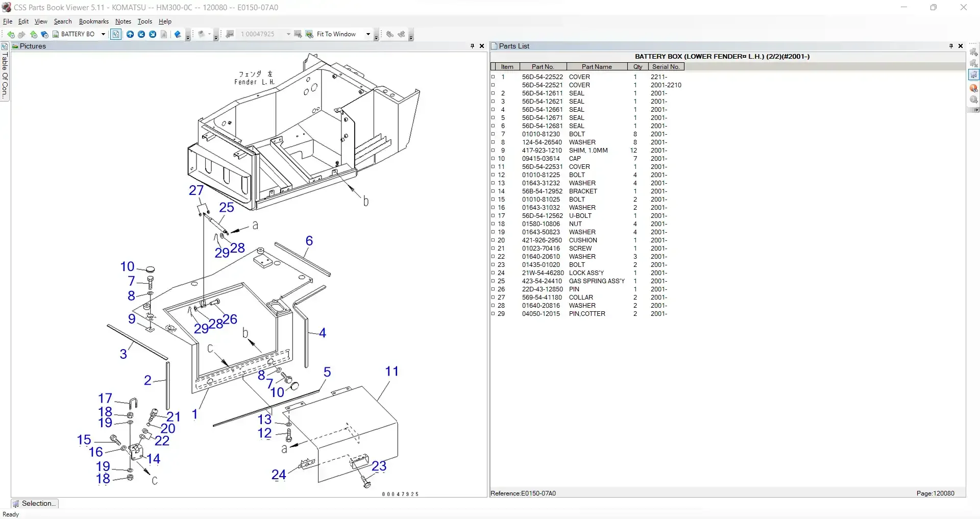
Task: Click the green navigate back arrow icon
Action: [10, 34]
